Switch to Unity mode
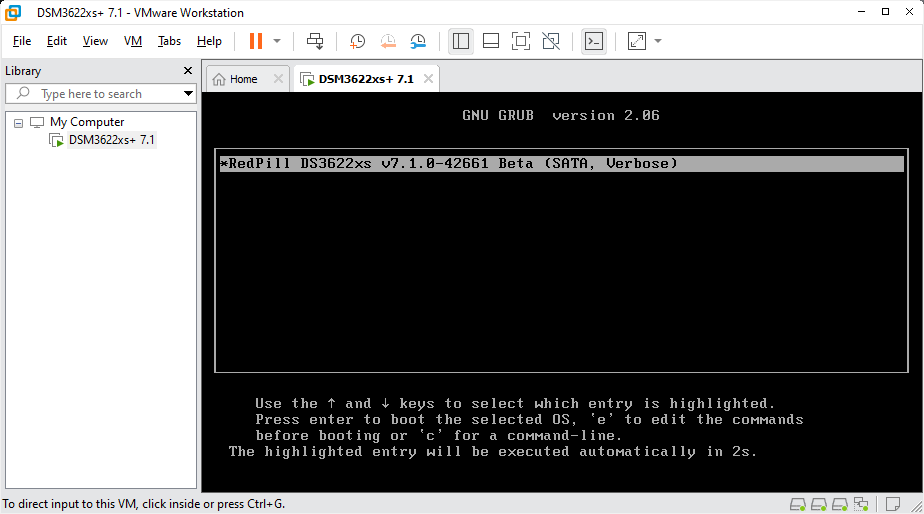924x514 pixels. [x=551, y=41]
